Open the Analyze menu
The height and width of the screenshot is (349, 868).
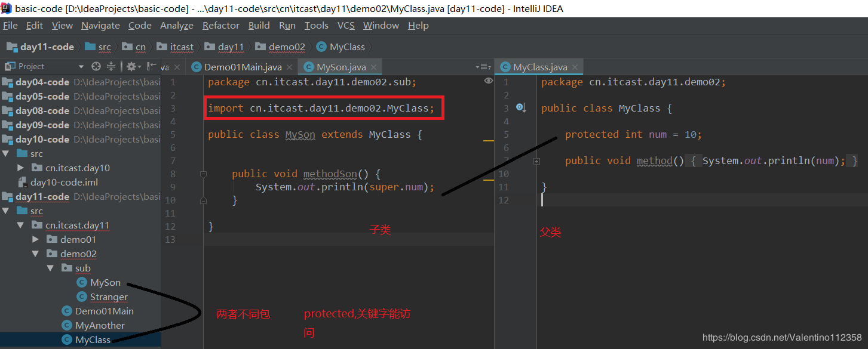coord(177,26)
